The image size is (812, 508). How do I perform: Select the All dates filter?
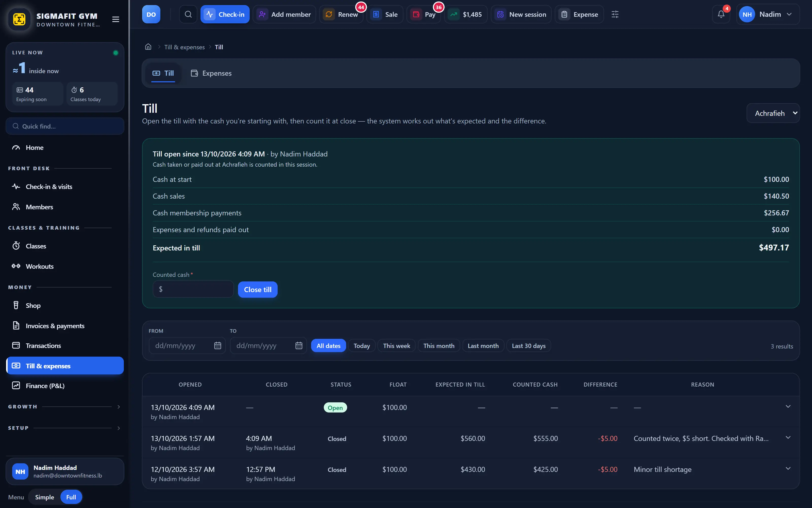(x=329, y=346)
